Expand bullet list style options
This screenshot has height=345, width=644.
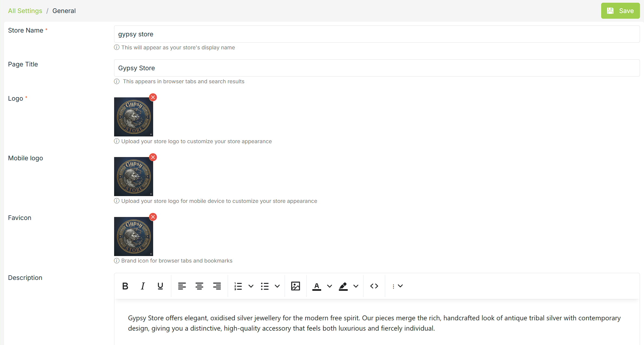(x=277, y=286)
